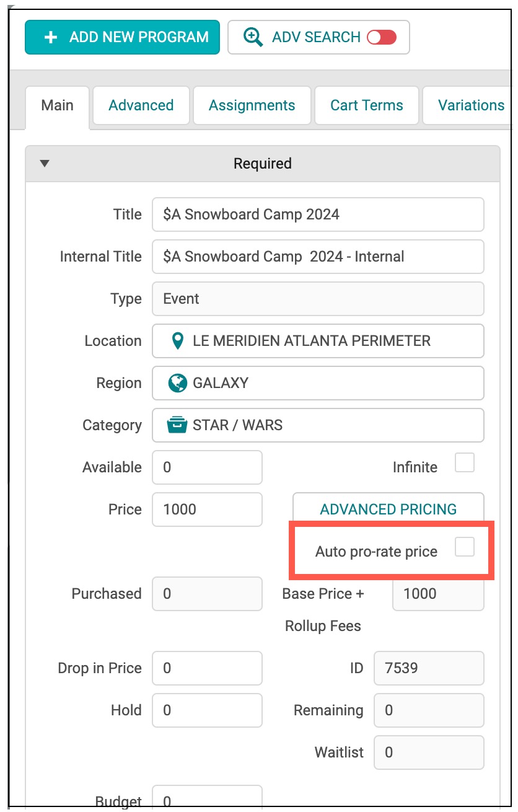The height and width of the screenshot is (812, 518).
Task: Click the location pin icon
Action: coord(178,341)
